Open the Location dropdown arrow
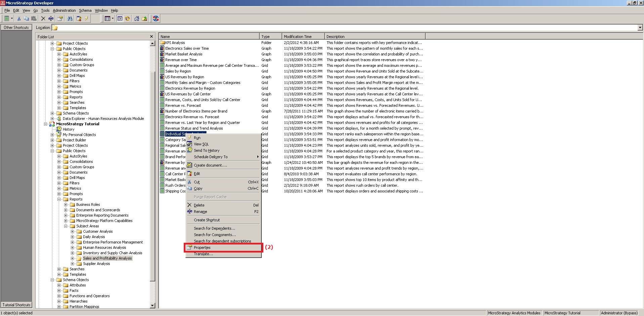Screen dimensions: 644x316 640,28
